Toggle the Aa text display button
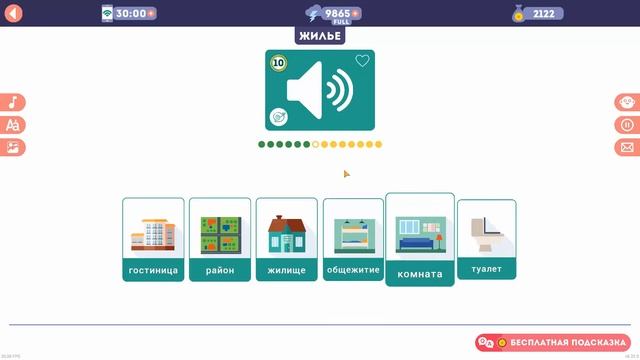 tap(13, 125)
